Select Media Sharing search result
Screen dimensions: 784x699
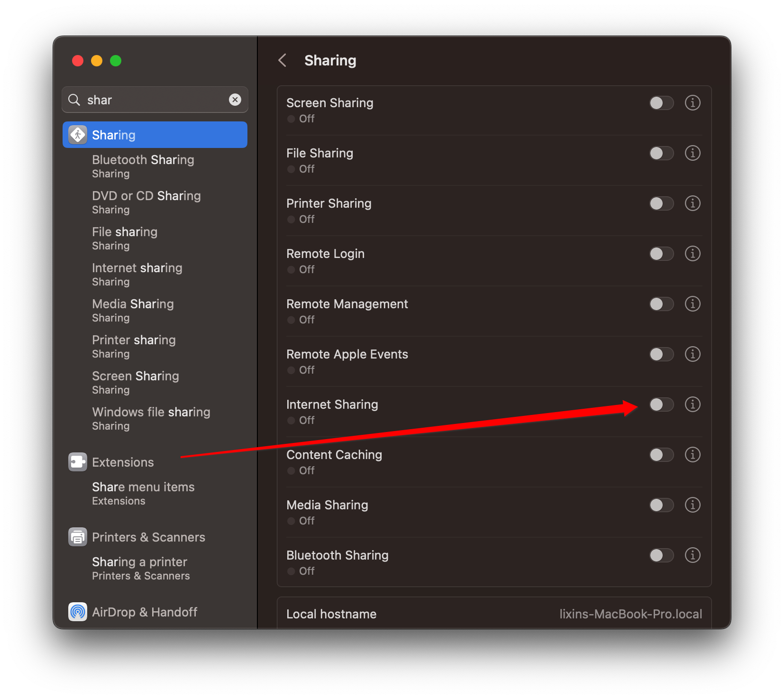click(x=155, y=310)
